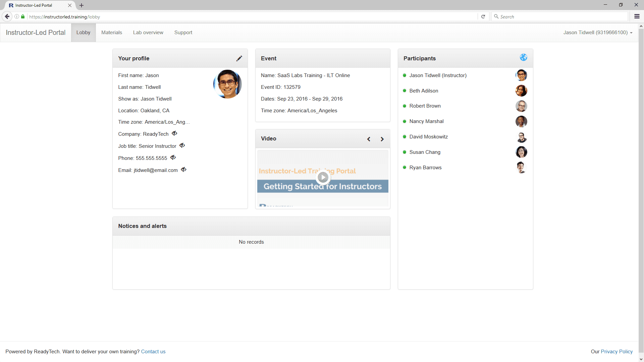The width and height of the screenshot is (644, 362).
Task: Go to next video with right chevron
Action: 382,139
